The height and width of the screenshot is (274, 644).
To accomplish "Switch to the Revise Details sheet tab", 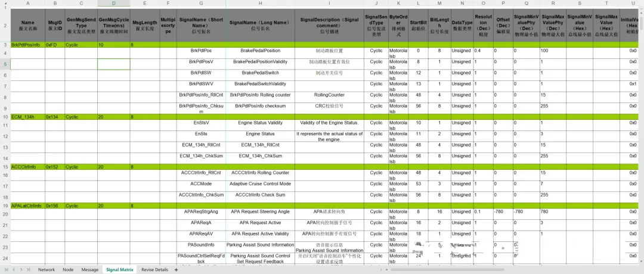I will 155,269.
